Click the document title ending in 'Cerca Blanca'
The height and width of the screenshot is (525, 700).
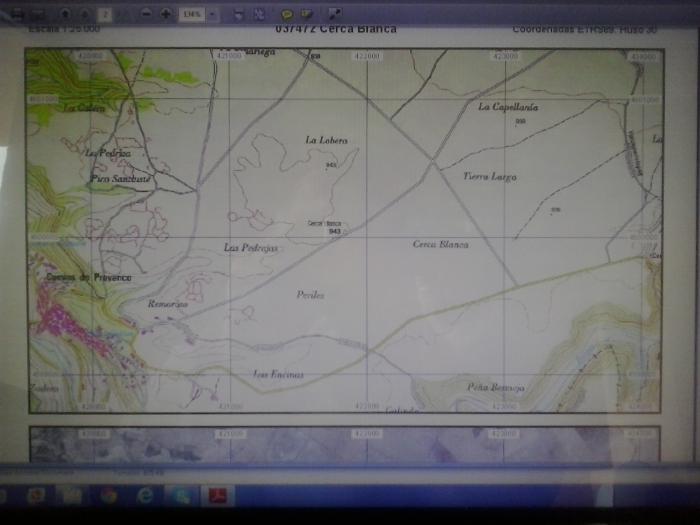tap(336, 29)
